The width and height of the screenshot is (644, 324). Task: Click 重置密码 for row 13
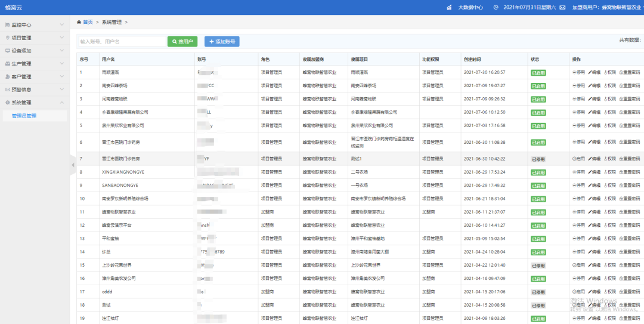click(629, 239)
